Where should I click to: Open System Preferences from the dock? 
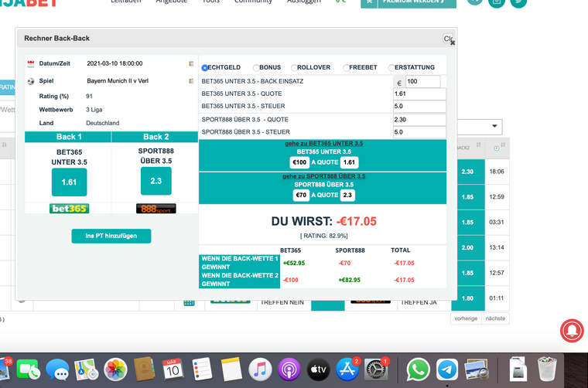[x=376, y=370]
